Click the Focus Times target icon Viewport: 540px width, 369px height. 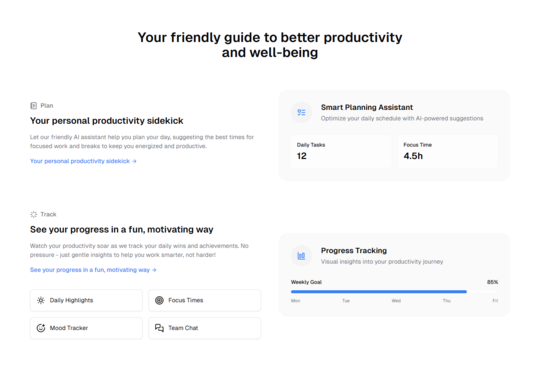click(159, 300)
